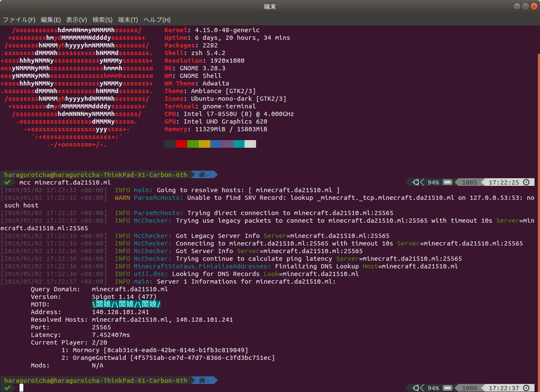Click the green check mark on the last prompt line
Image resolution: width=540 pixels, height=392 pixels.
tap(7, 388)
